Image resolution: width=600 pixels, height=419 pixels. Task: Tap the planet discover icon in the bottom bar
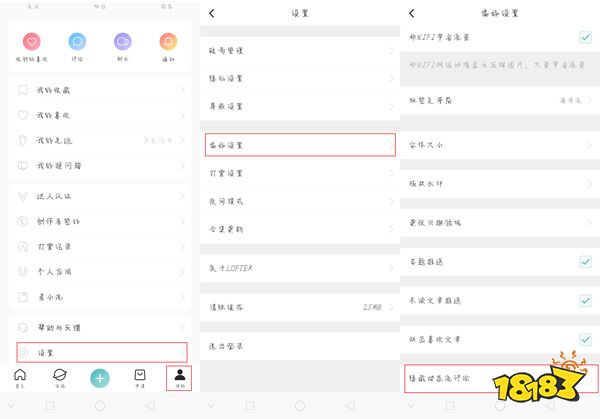[60, 375]
